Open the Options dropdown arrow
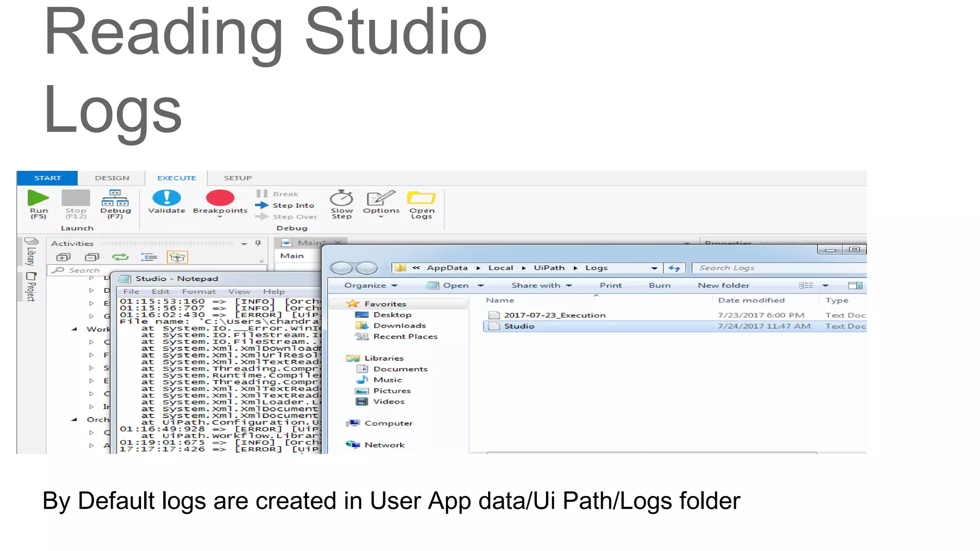Viewport: 980px width, 551px height. 381,217
